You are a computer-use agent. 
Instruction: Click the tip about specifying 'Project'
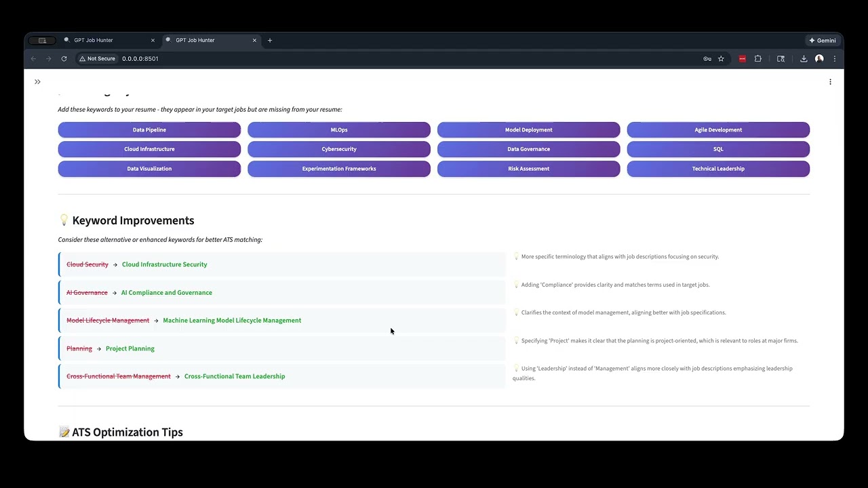point(655,341)
